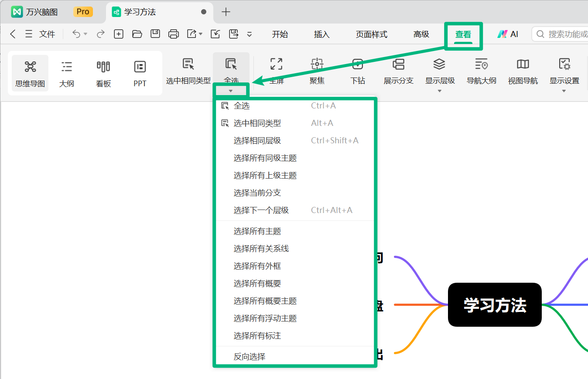Open 文件 hamburger menu

pyautogui.click(x=40, y=34)
